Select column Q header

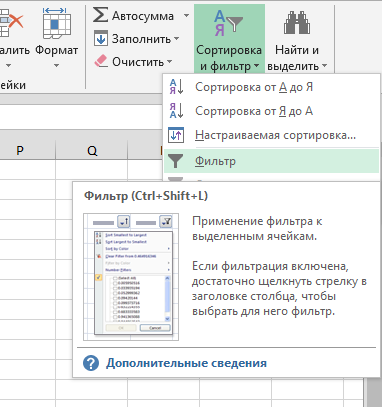point(92,150)
